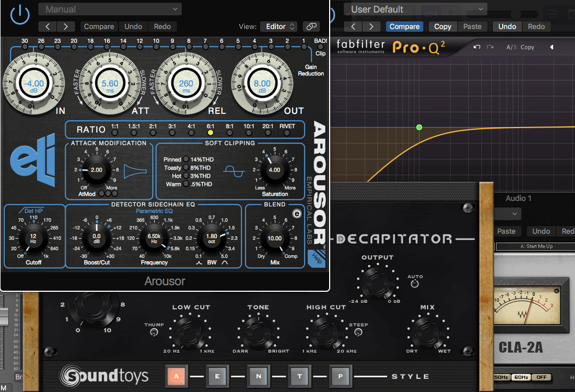Open the View Editor dropdown
Viewport: 575px width, 392px height.
(279, 26)
